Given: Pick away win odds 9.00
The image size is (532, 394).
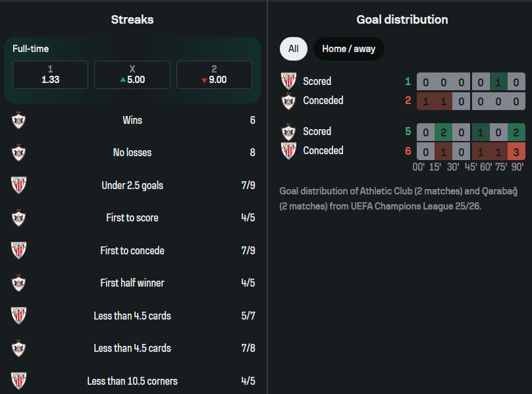Looking at the screenshot, I should click(214, 74).
